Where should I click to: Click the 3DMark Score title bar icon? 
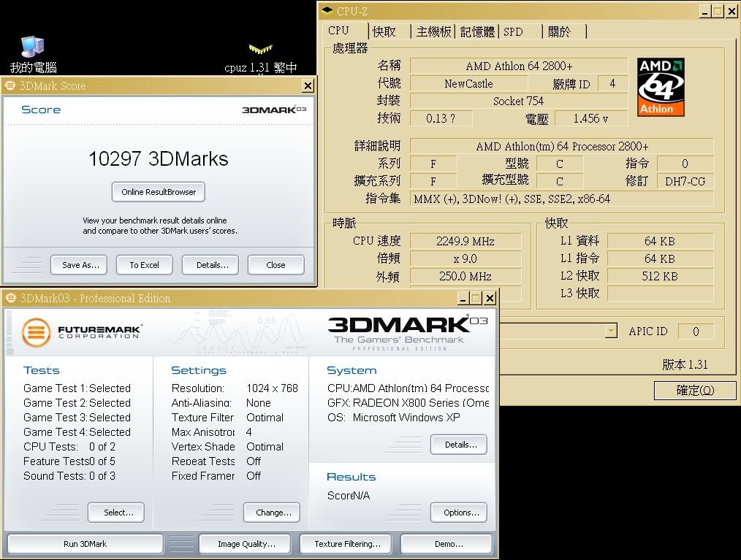coord(10,85)
